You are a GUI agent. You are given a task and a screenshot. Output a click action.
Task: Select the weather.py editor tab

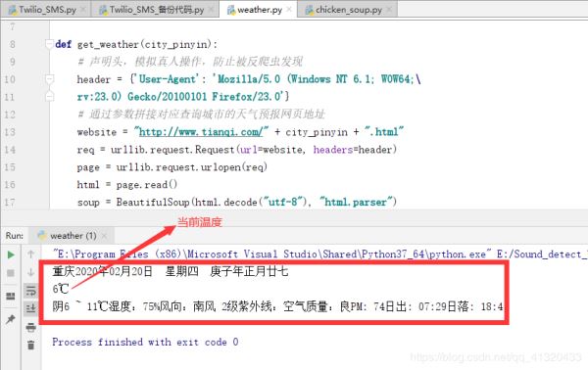(260, 10)
